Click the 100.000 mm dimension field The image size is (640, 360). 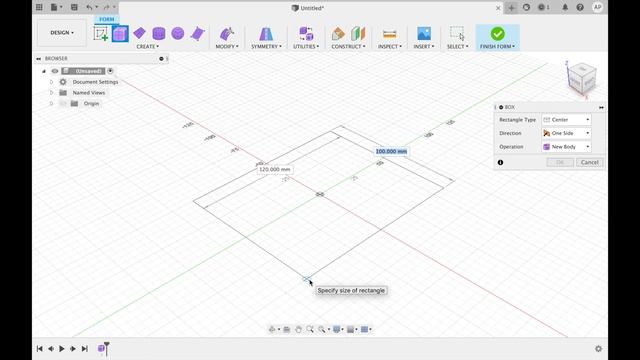pyautogui.click(x=391, y=151)
